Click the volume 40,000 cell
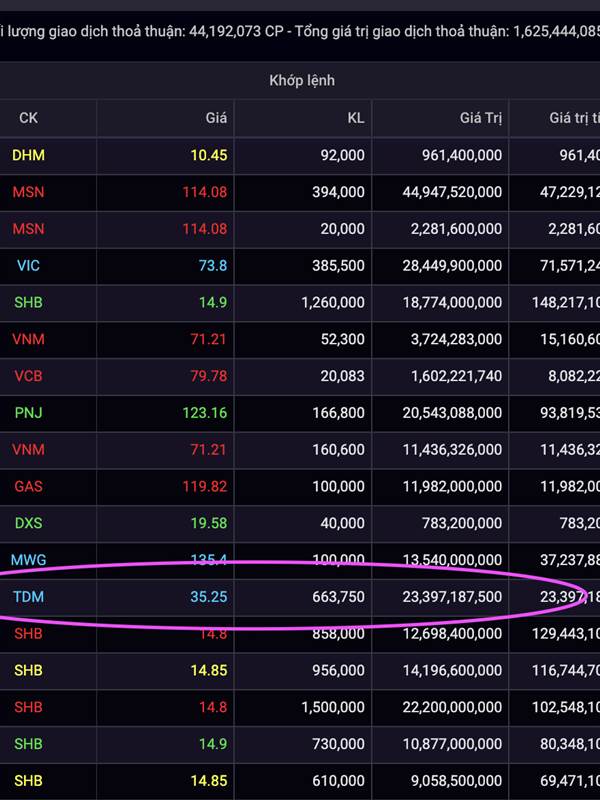Screen dimensions: 600x800 [342, 522]
